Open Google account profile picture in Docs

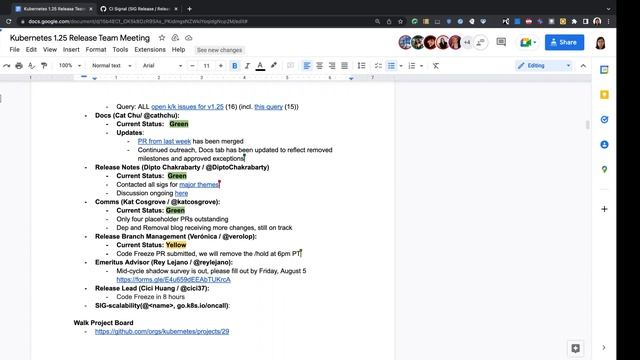[600, 42]
